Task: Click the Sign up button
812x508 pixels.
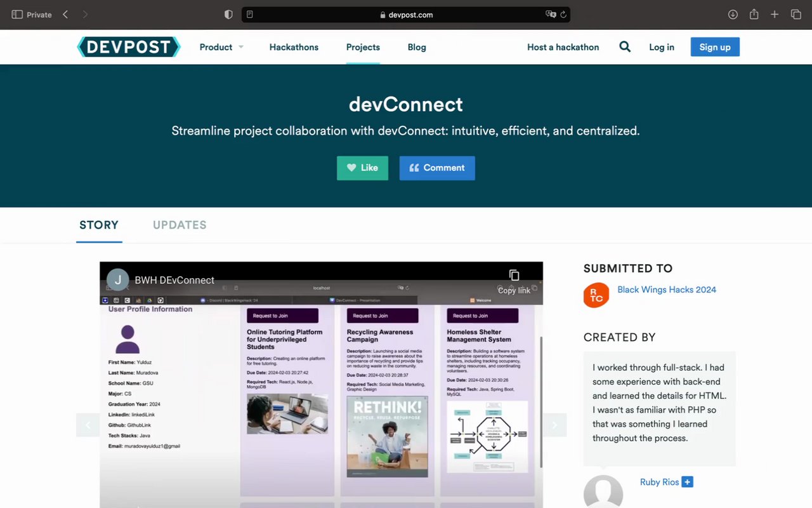Action: click(715, 47)
